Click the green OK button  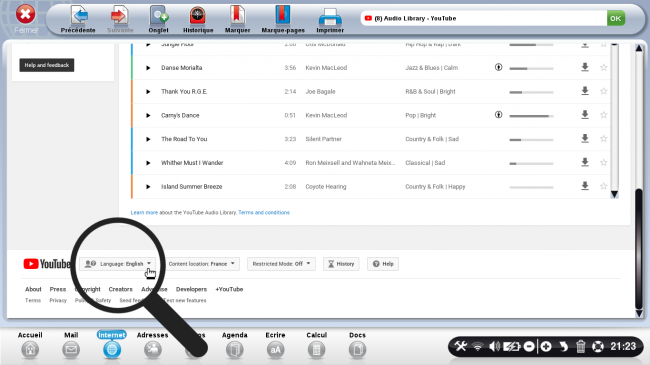616,18
